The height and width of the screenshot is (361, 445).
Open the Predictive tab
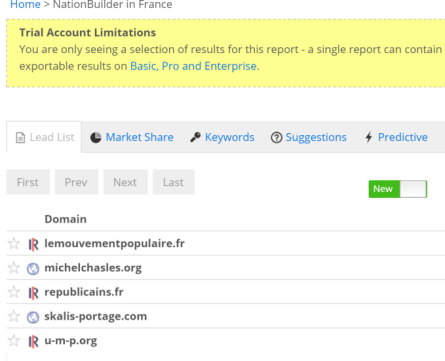click(396, 137)
